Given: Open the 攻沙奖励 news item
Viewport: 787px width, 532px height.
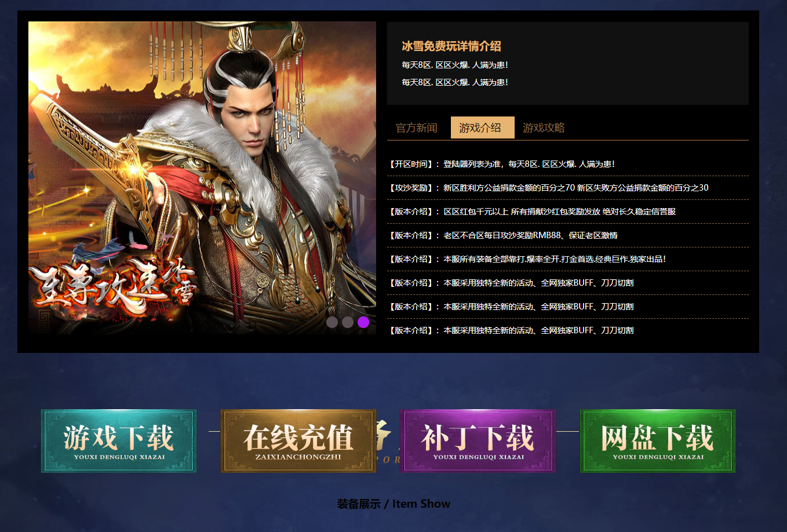Looking at the screenshot, I should pyautogui.click(x=568, y=188).
